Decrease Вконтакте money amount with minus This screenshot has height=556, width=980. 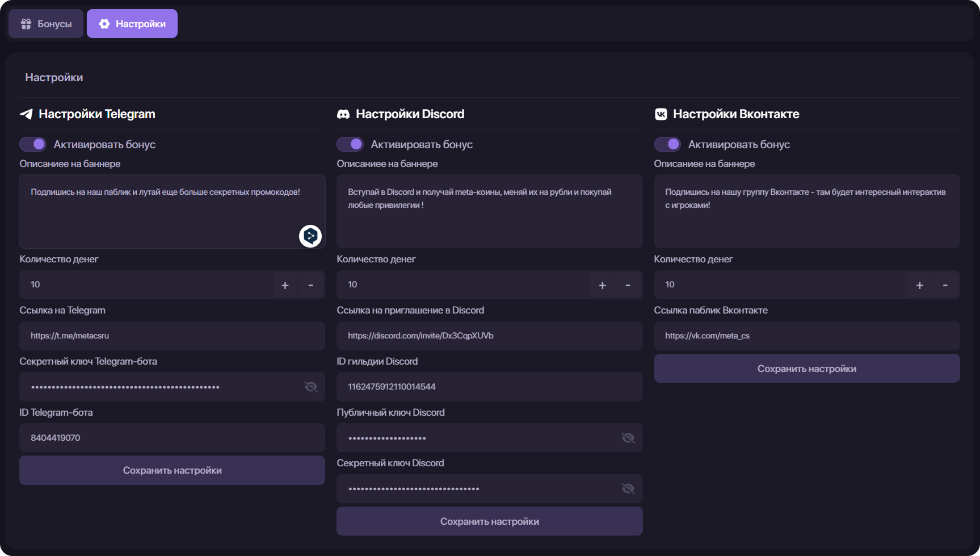[945, 285]
